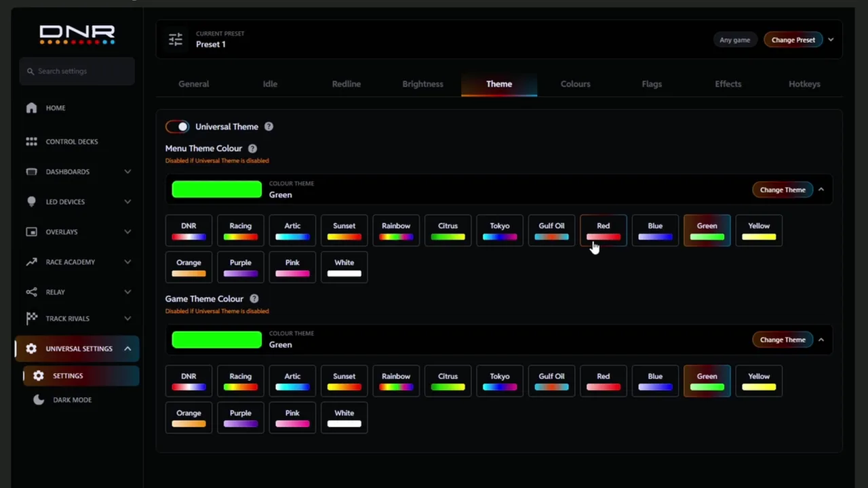Open the dropdown arrow beside Change Preset

pos(831,40)
